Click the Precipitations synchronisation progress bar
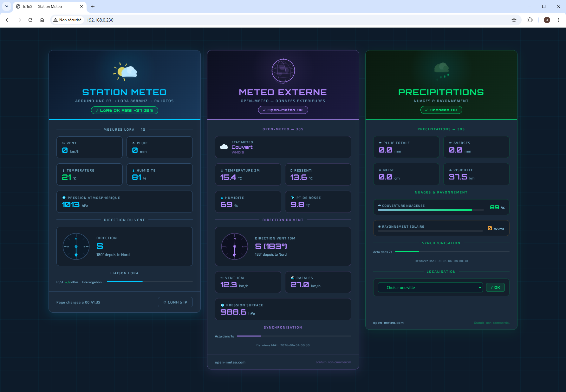 [x=452, y=252]
